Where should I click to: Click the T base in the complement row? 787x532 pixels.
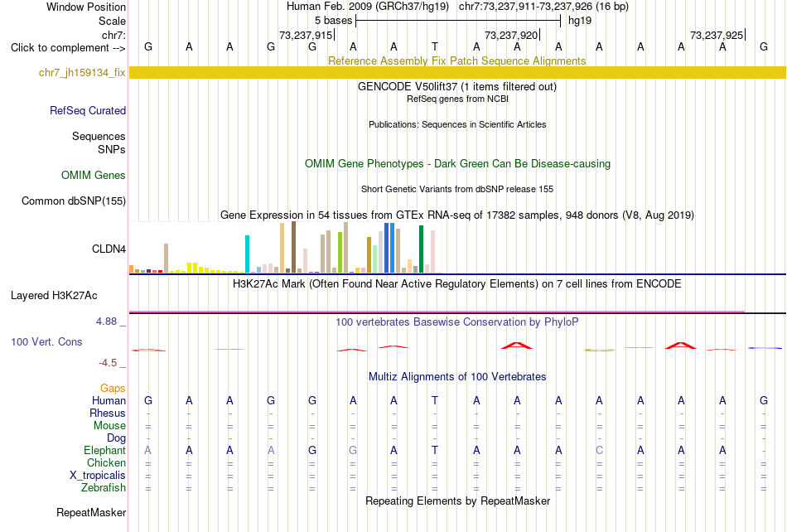[x=435, y=46]
